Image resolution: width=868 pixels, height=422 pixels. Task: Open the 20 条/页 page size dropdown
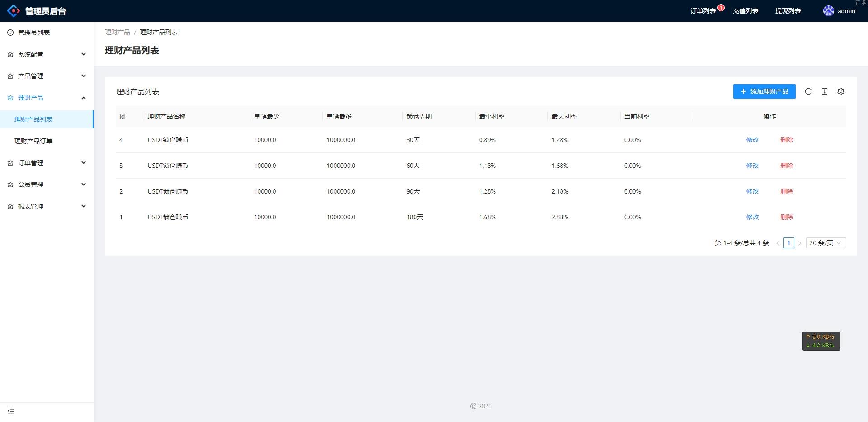[x=826, y=243]
